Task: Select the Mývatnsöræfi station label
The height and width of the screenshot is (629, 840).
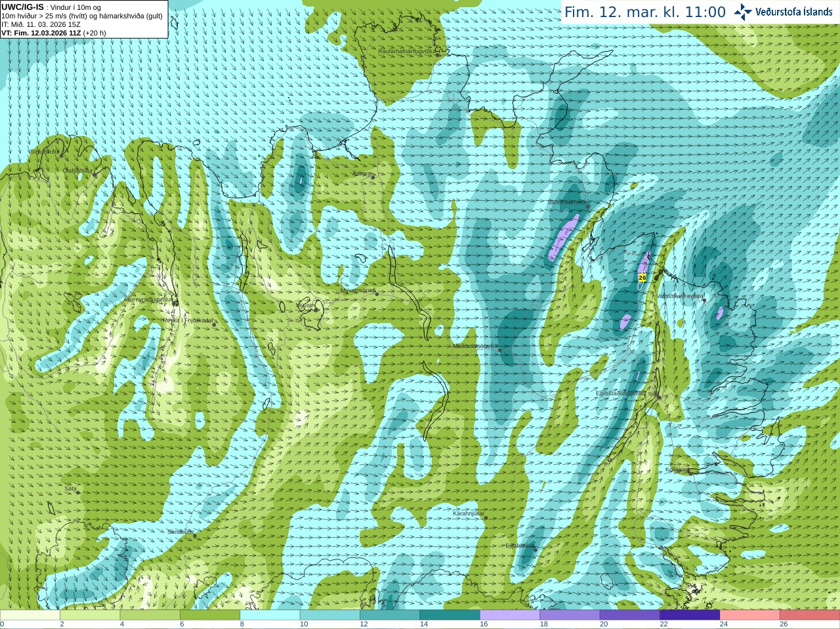Action: click(358, 290)
